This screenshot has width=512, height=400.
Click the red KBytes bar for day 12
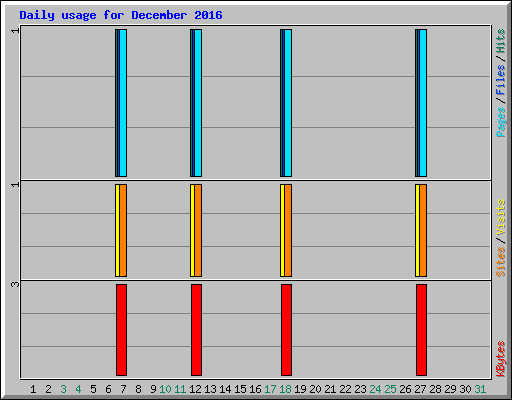(x=196, y=330)
